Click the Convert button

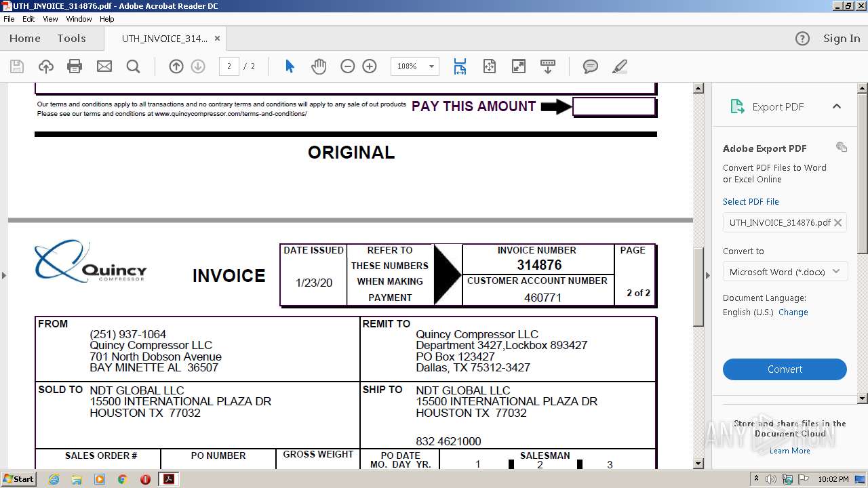click(x=785, y=369)
